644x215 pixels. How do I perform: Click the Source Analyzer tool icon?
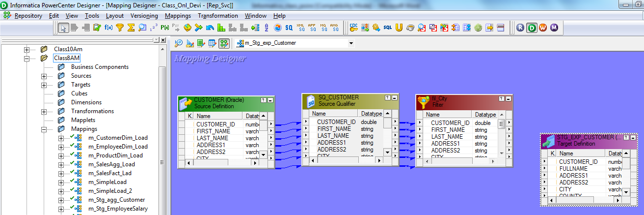(178, 43)
